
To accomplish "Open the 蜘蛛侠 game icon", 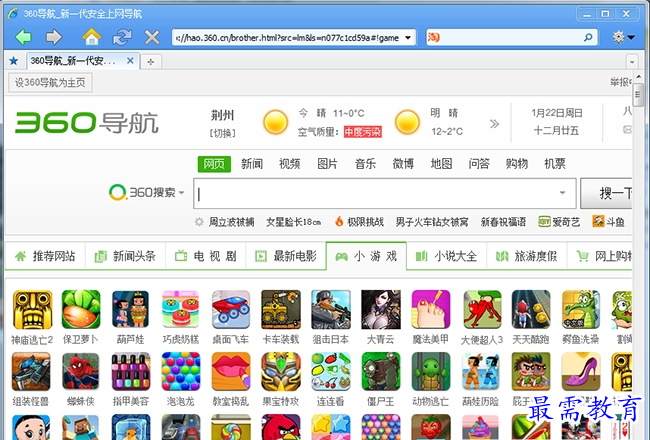I will (x=81, y=372).
